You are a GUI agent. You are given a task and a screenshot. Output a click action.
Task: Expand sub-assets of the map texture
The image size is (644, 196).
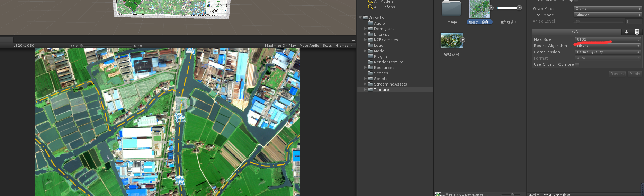491,8
